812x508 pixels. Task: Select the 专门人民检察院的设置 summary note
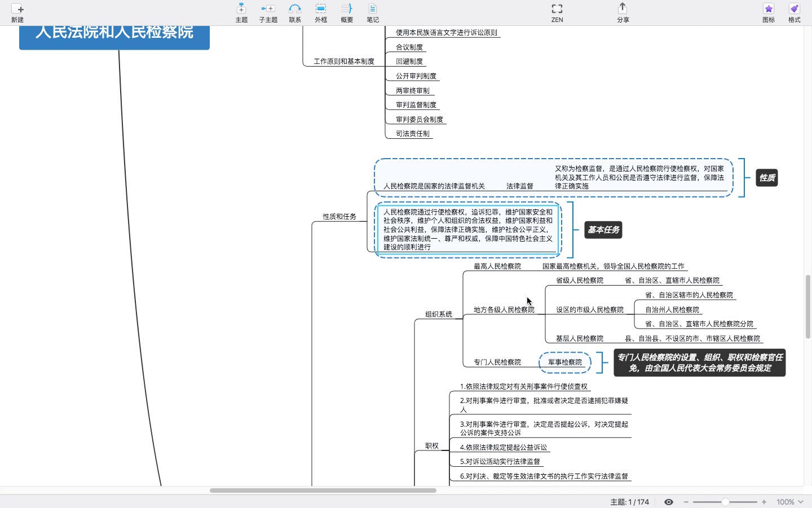700,363
